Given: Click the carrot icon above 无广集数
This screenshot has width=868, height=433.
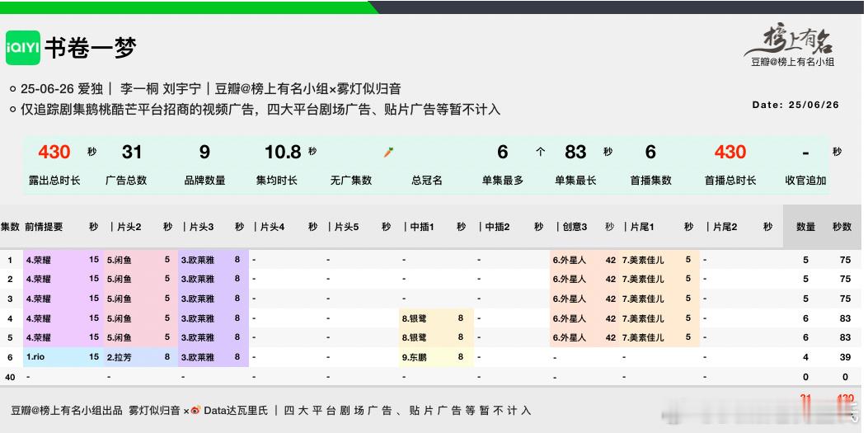Looking at the screenshot, I should [388, 153].
